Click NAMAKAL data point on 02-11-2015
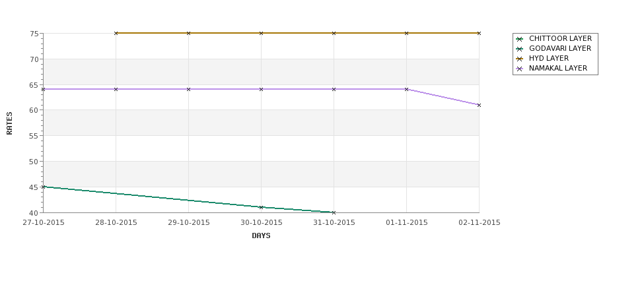The image size is (644, 283). [479, 105]
